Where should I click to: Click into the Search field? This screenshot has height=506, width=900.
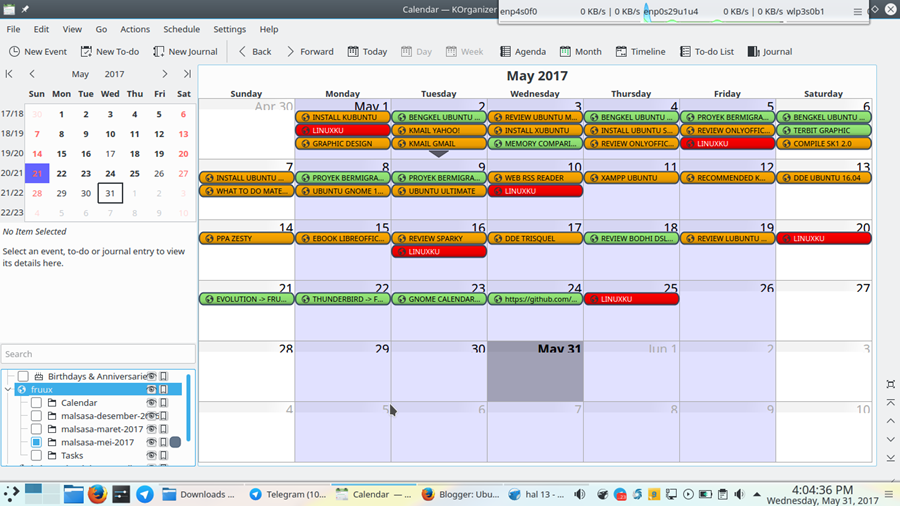pyautogui.click(x=98, y=354)
